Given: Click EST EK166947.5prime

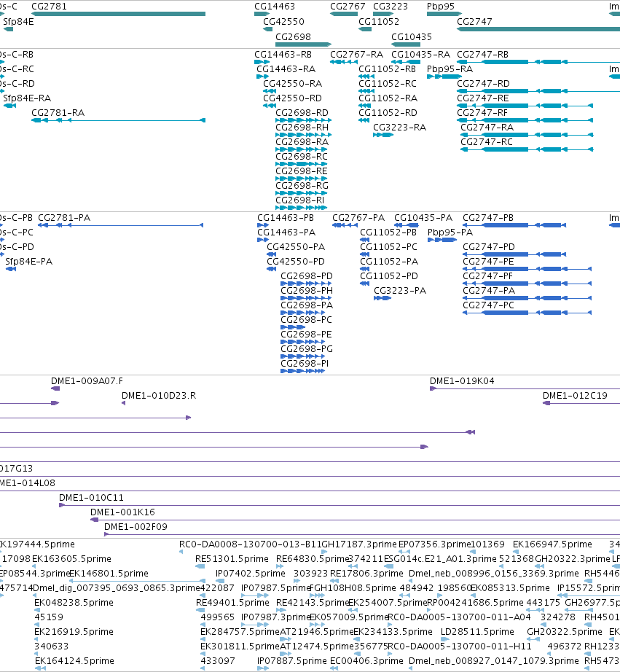Looking at the screenshot, I should point(552,544).
